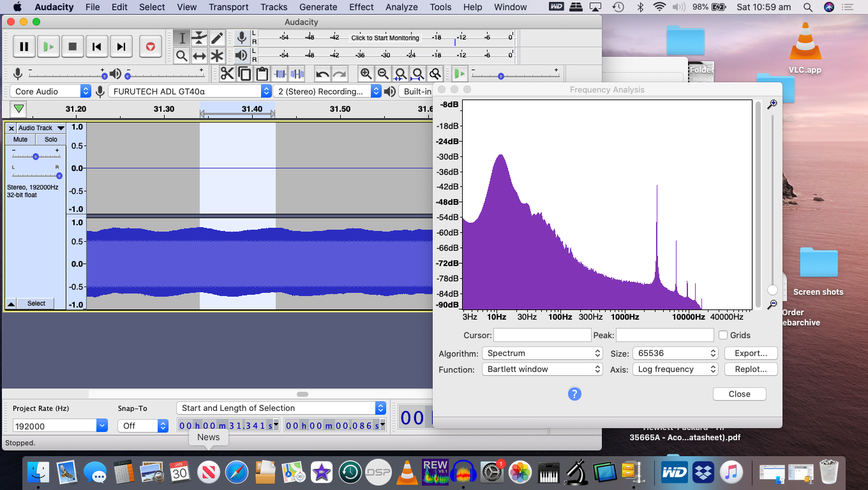Image resolution: width=868 pixels, height=490 pixels.
Task: Open the Audio Track name dropdown menu
Action: coord(41,128)
